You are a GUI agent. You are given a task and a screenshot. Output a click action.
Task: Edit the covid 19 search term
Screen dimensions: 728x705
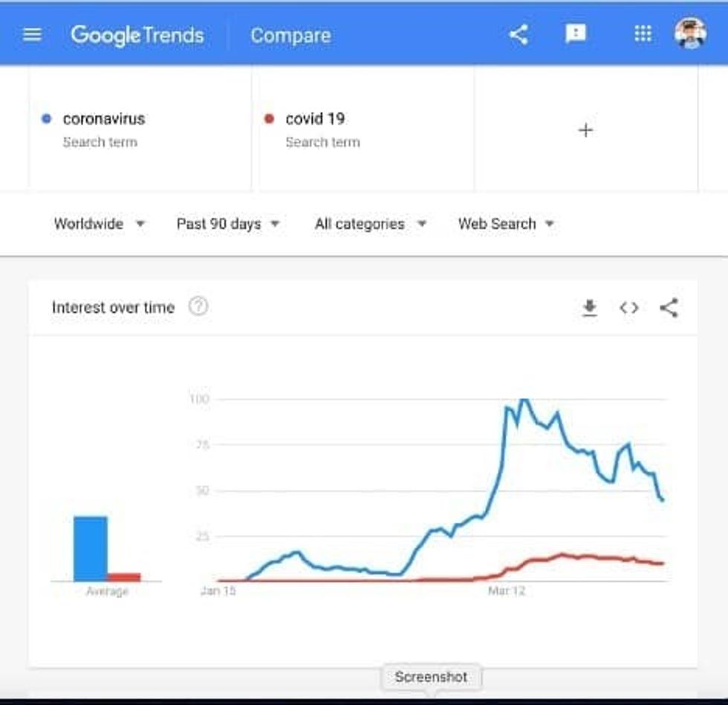(315, 119)
